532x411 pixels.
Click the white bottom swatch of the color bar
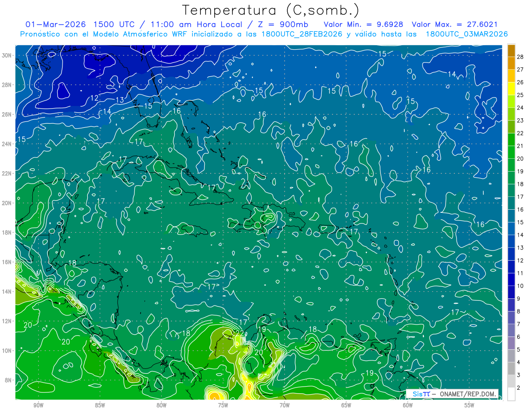[x=511, y=394]
